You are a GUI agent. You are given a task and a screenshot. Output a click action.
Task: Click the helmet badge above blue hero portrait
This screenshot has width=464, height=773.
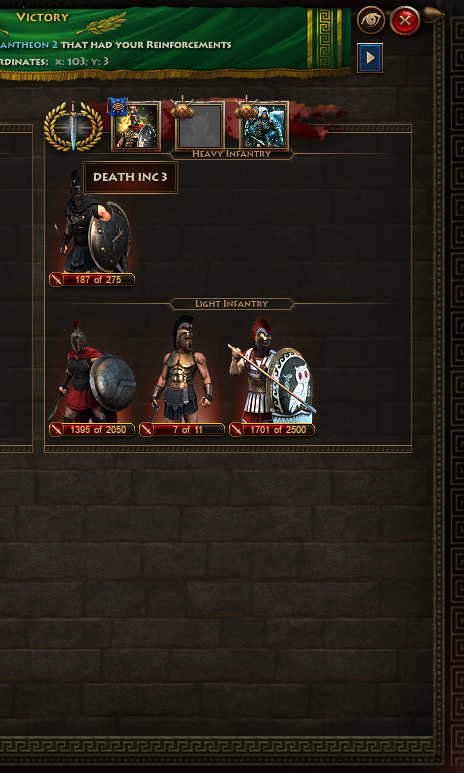click(246, 109)
